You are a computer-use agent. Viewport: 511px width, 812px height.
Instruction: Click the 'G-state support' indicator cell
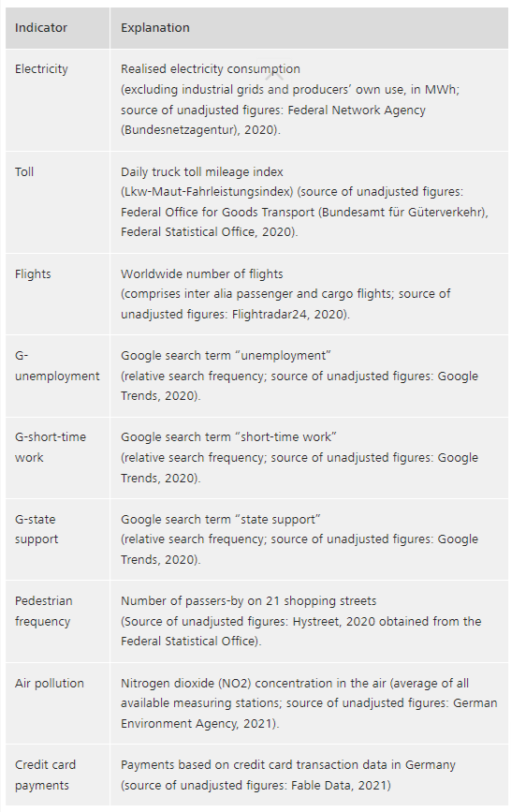click(x=57, y=539)
